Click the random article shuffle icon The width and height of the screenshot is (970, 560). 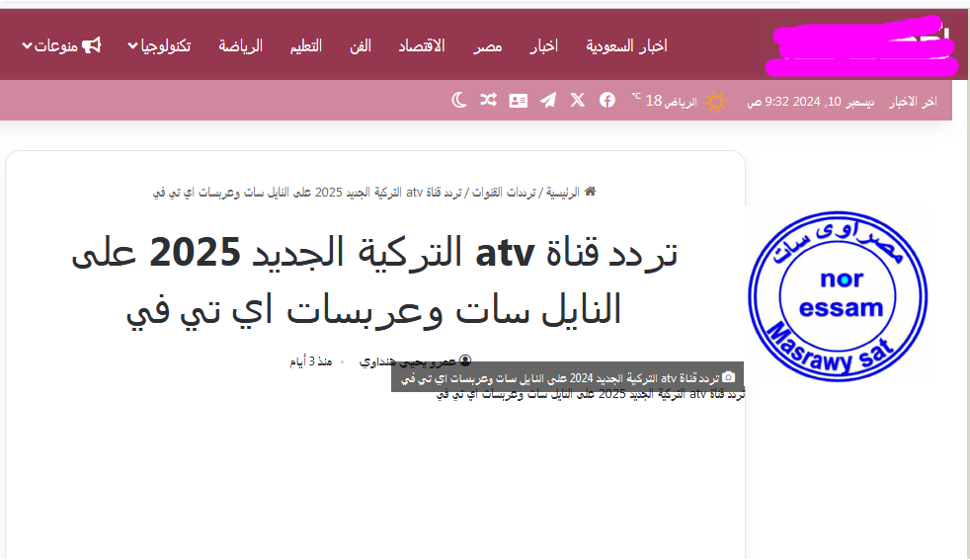pos(488,100)
